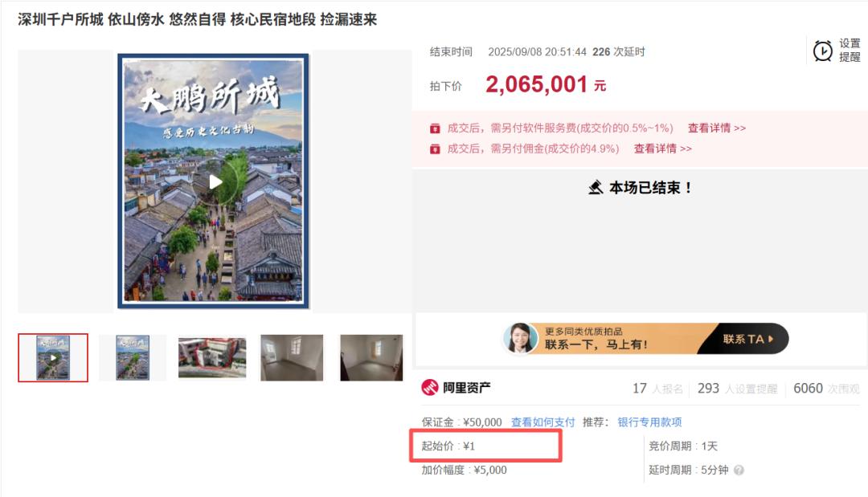Select the aerial building thumbnail
868x497 pixels.
click(212, 357)
